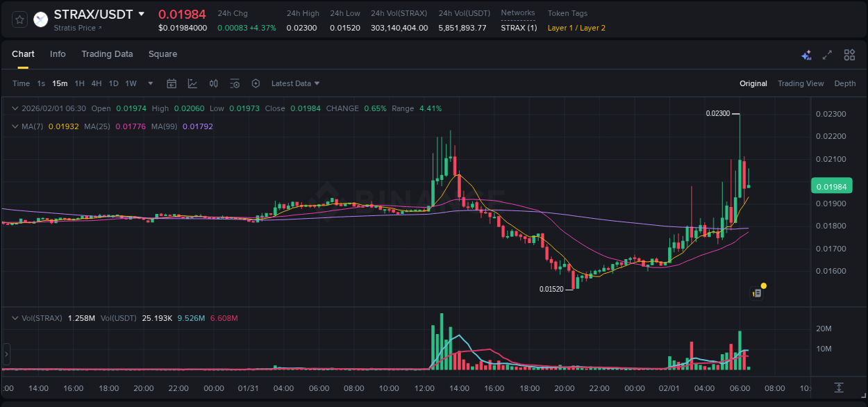
Task: Select the chart style line icon
Action: click(192, 83)
